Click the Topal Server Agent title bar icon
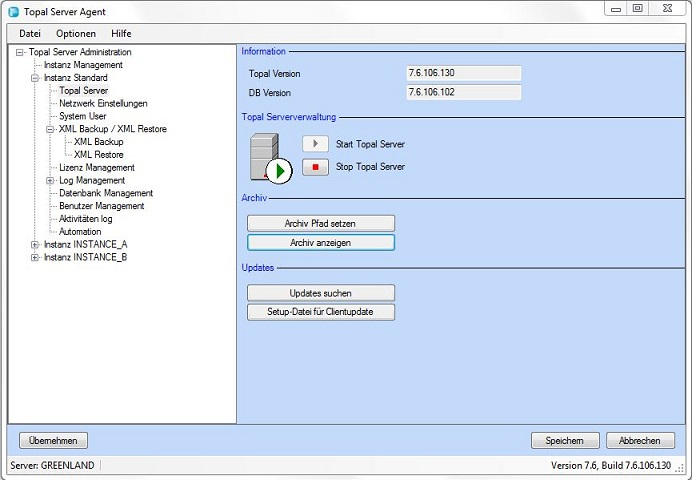Image resolution: width=692 pixels, height=480 pixels. point(13,9)
